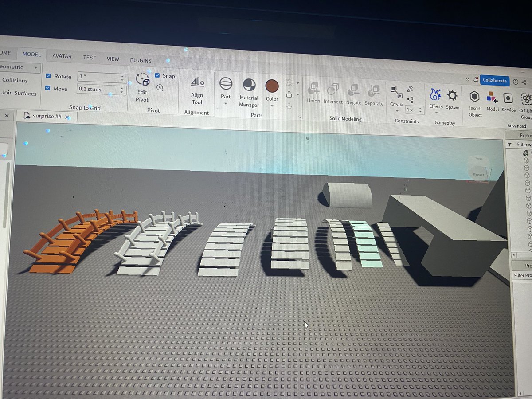Click the Anchor icon
Image resolution: width=532 pixels, height=399 pixels.
tap(289, 105)
